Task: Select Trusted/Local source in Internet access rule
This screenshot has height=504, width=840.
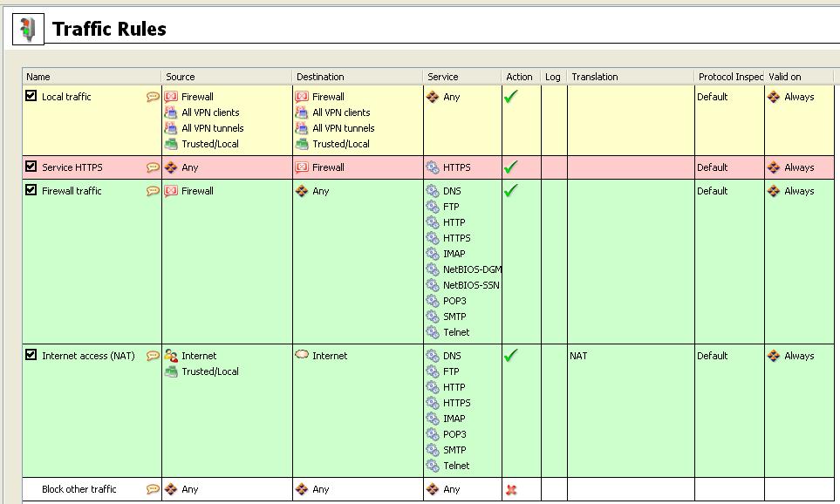Action: click(x=210, y=371)
